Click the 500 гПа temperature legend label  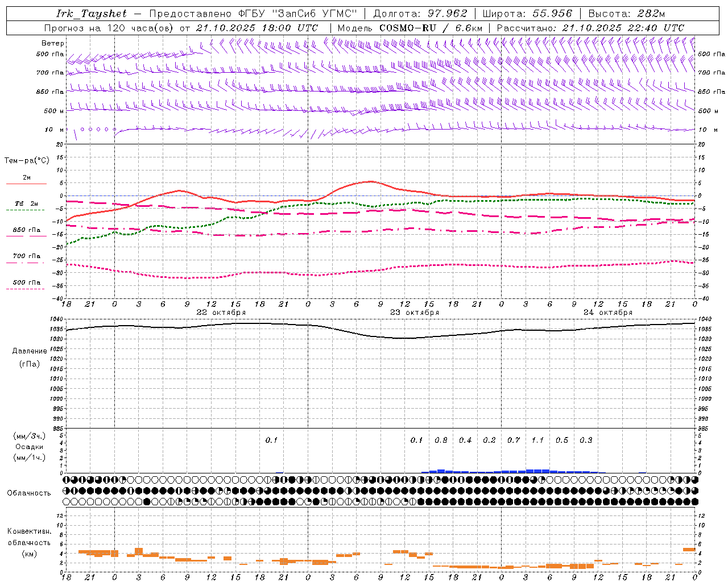[x=27, y=282]
